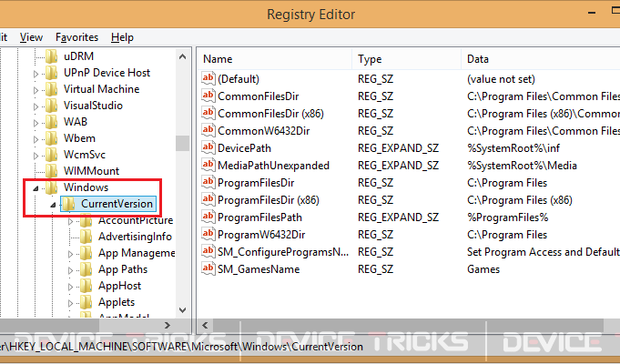
Task: Open the View menu
Action: pos(31,37)
